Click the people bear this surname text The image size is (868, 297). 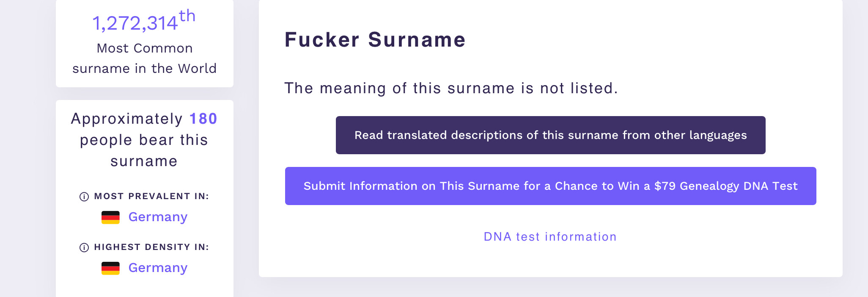(144, 150)
